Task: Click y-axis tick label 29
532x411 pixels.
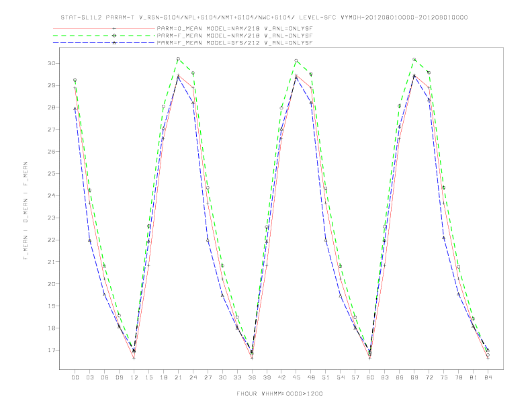Action: (52, 85)
